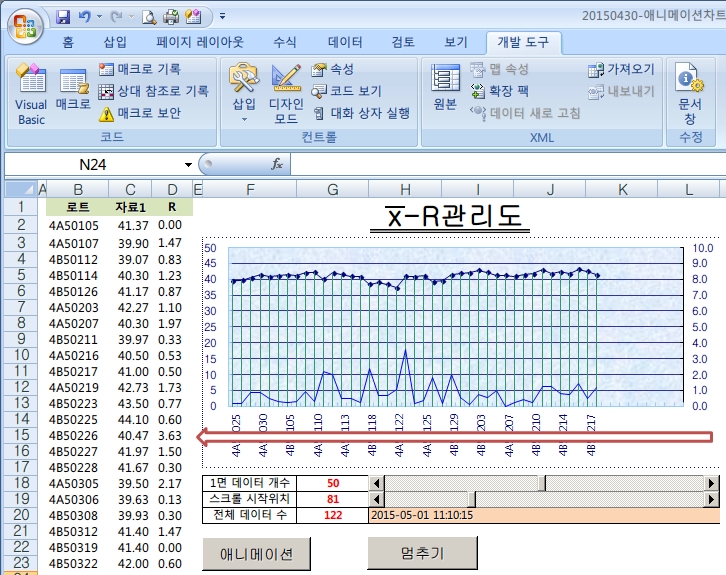726x575 pixels.
Task: Select column B header
Action: click(78, 189)
